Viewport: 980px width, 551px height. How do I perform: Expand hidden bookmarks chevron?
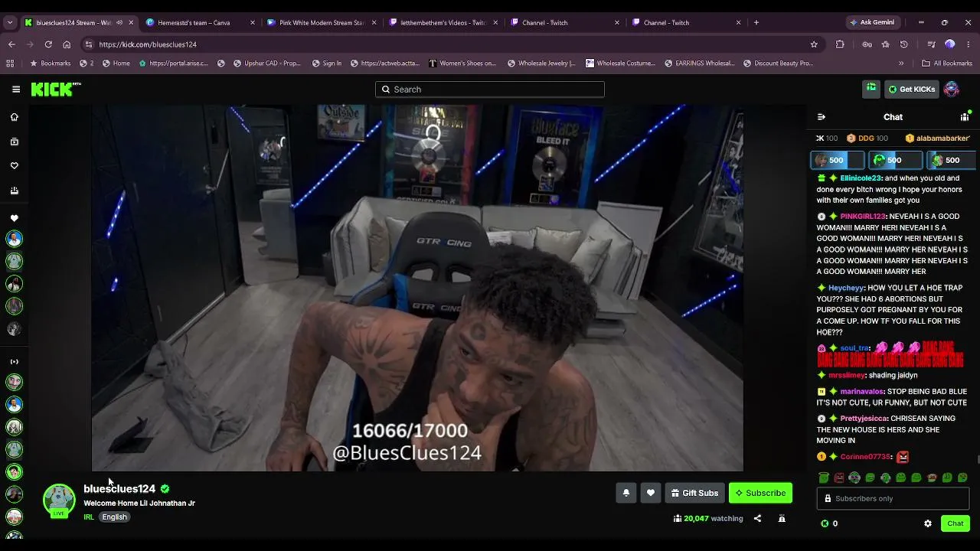coord(901,64)
